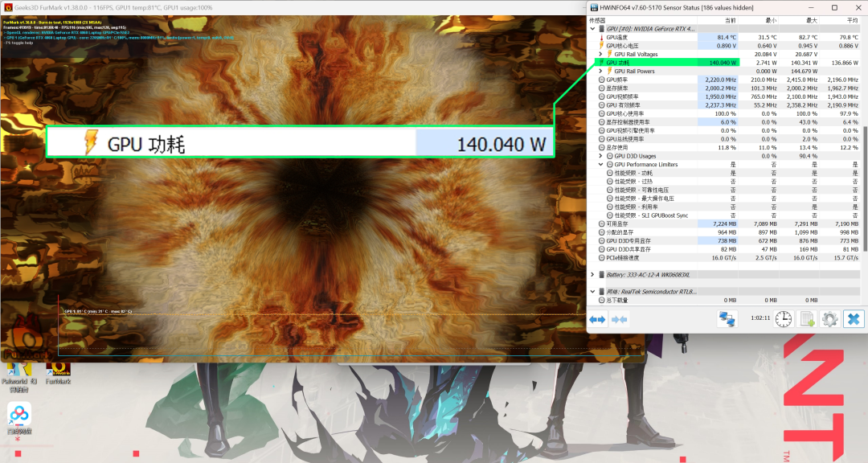Click the 最大 column header

812,20
